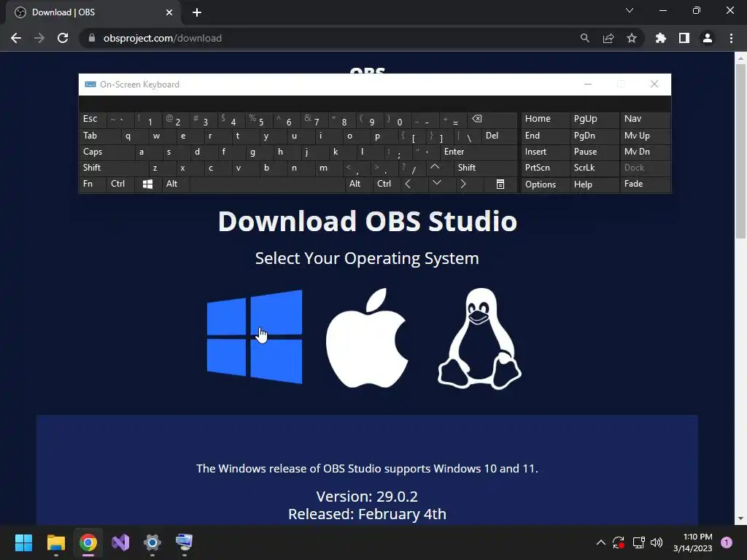Click the address bar URL obsproject.com/download
The image size is (747, 560).
[163, 38]
